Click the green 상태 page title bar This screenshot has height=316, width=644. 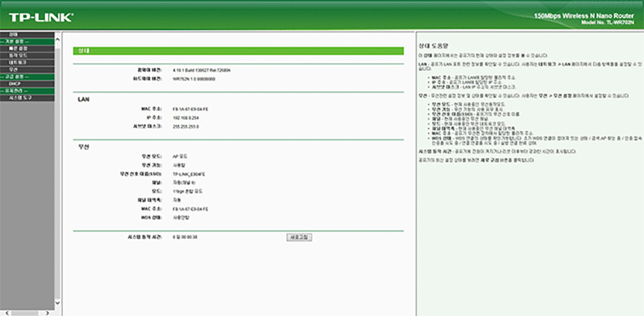point(238,51)
